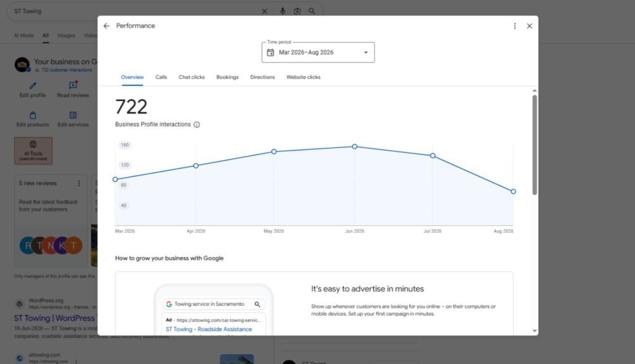Go back using the Performance back arrow

107,26
